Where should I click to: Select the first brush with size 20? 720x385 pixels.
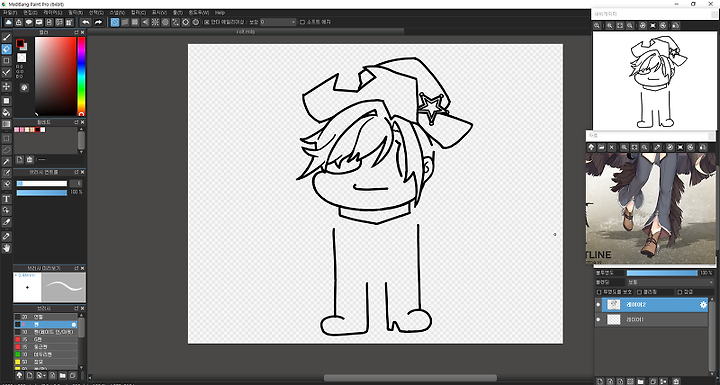coord(45,317)
